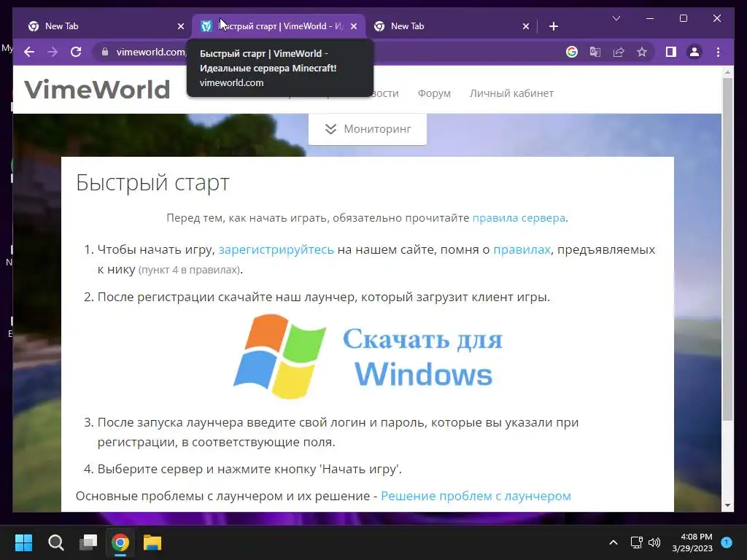Click the scrollbar up arrow

(x=727, y=72)
